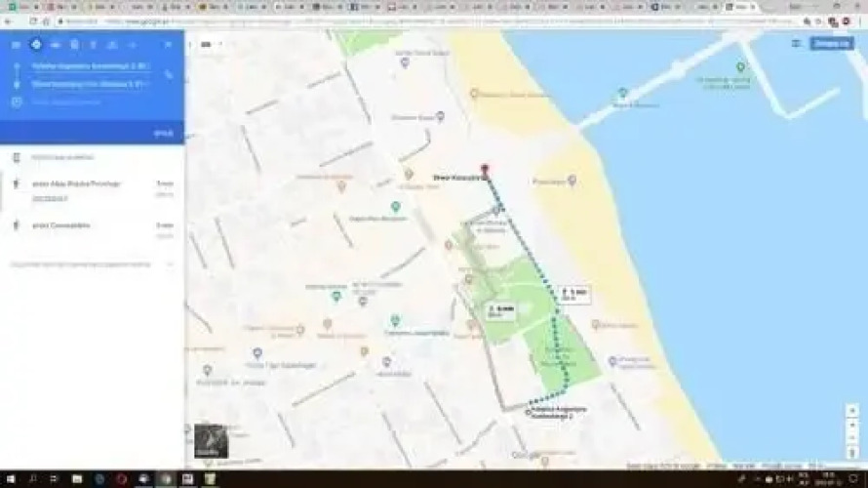Expand the collapsed section at panel bottom
The image size is (868, 488).
[170, 264]
